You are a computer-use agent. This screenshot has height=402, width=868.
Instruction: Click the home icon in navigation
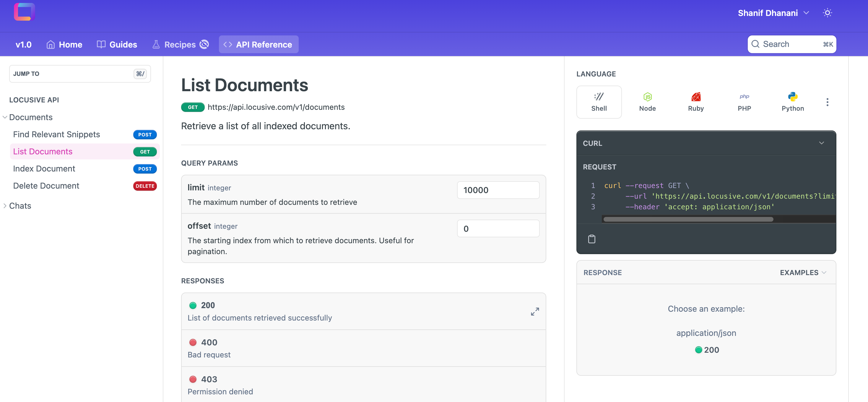point(51,45)
